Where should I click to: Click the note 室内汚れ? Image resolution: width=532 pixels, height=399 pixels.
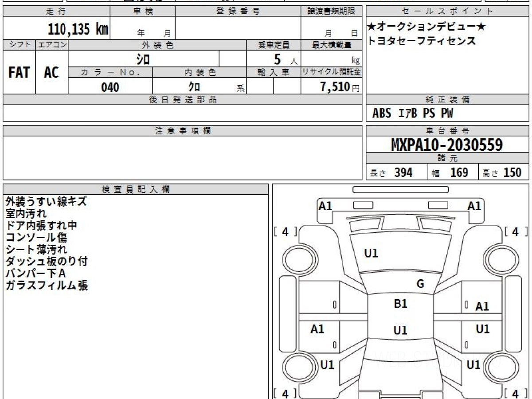26,214
